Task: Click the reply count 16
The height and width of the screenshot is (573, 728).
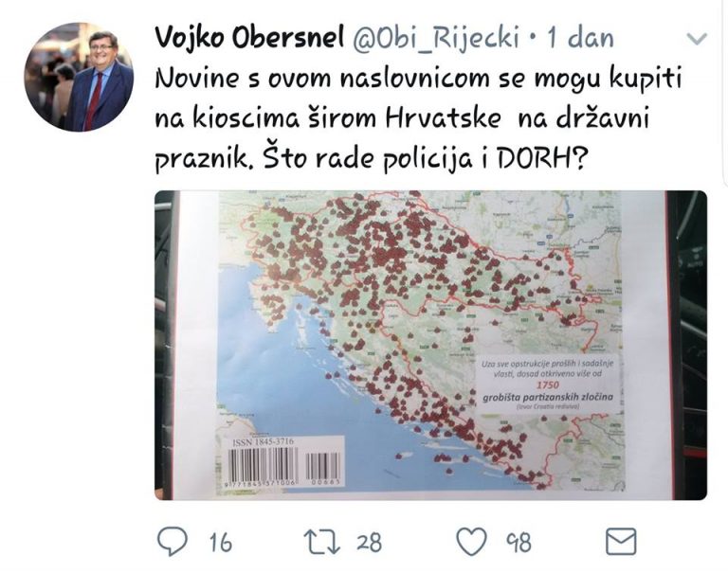Action: (x=221, y=542)
